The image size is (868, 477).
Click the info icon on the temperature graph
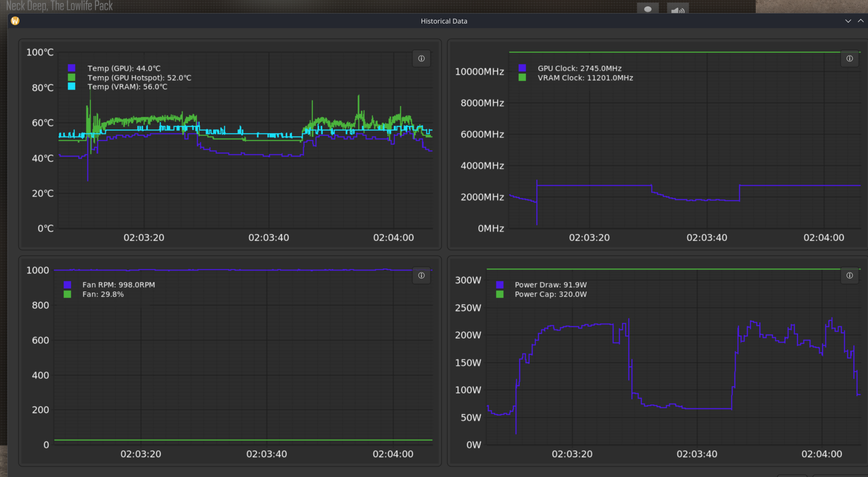tap(421, 59)
